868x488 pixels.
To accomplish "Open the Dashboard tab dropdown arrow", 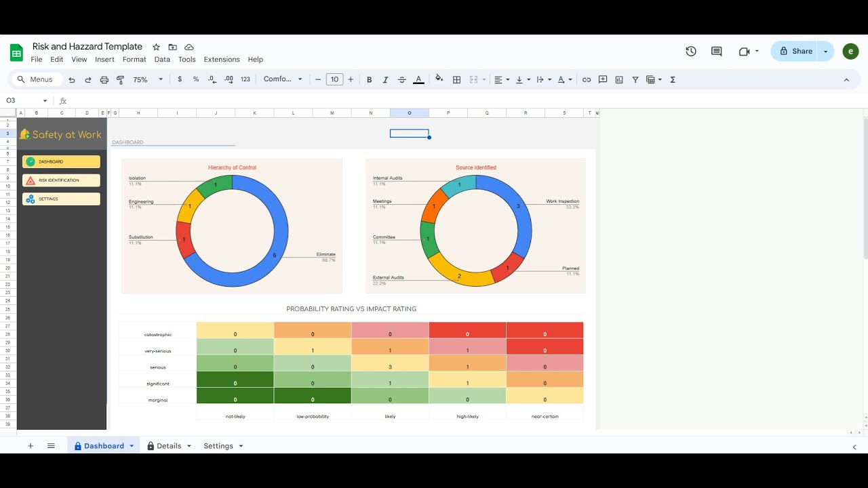I will 132,446.
